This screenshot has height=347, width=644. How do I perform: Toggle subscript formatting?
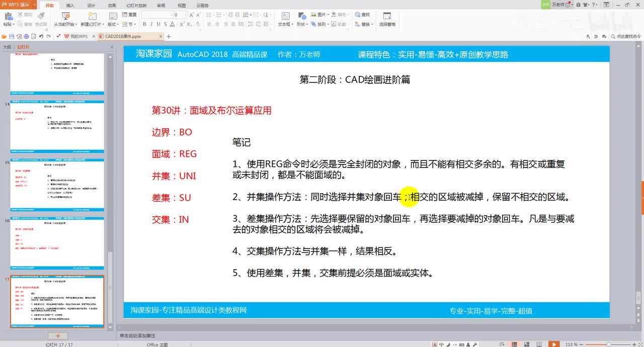point(190,24)
